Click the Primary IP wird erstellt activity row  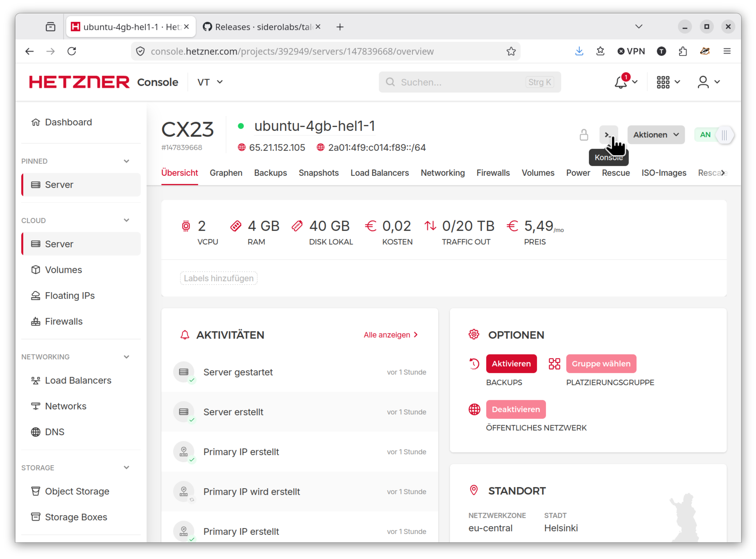(x=300, y=492)
